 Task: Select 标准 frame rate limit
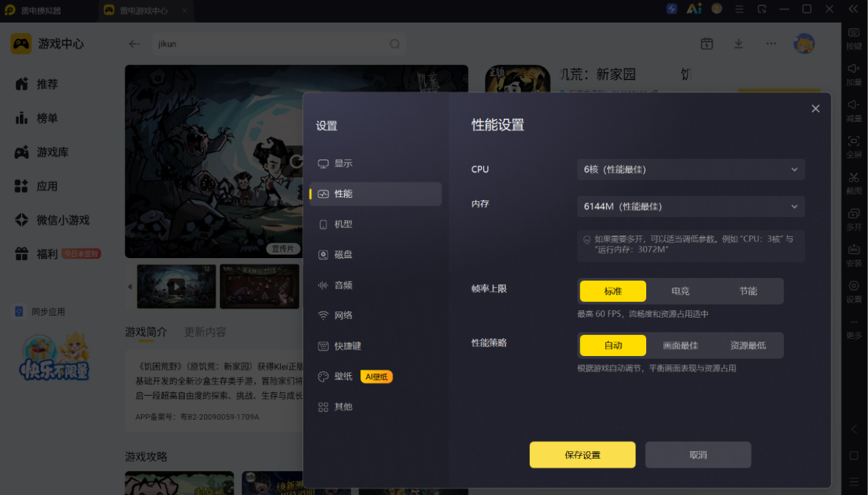[613, 291]
